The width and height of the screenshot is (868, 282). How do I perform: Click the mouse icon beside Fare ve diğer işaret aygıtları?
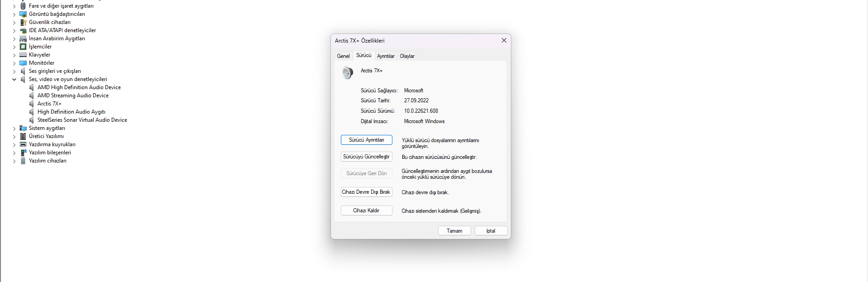[23, 6]
